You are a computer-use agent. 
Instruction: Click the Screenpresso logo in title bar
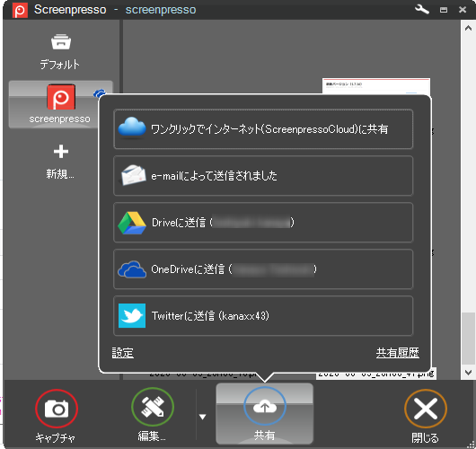(20, 10)
